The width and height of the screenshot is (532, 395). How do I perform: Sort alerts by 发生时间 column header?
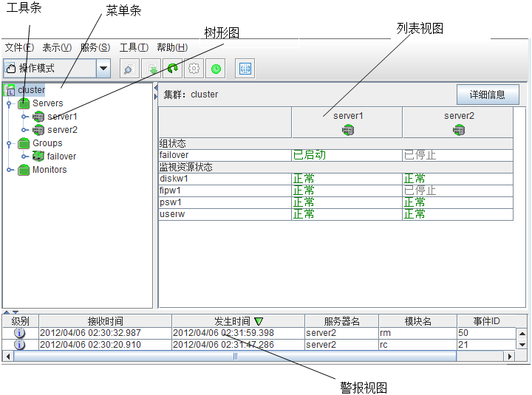coord(238,321)
